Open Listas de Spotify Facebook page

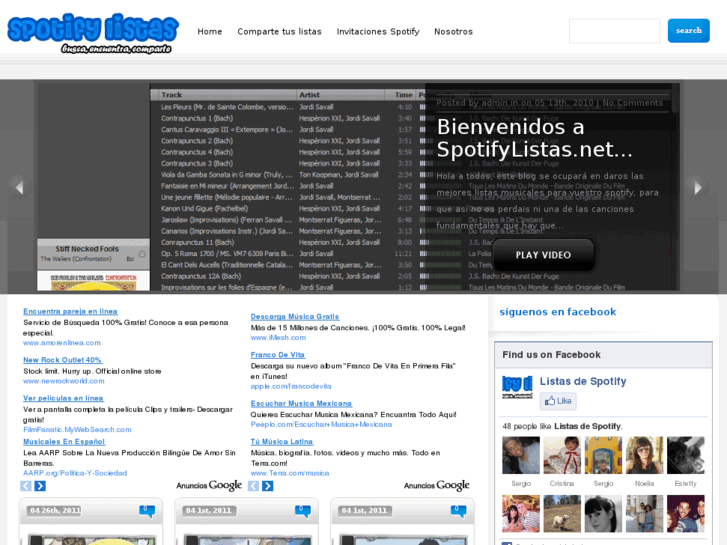coord(583,381)
